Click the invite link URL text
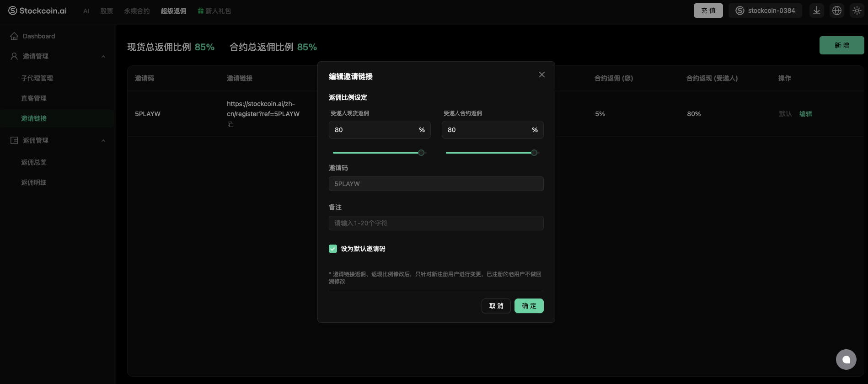 coord(263,109)
